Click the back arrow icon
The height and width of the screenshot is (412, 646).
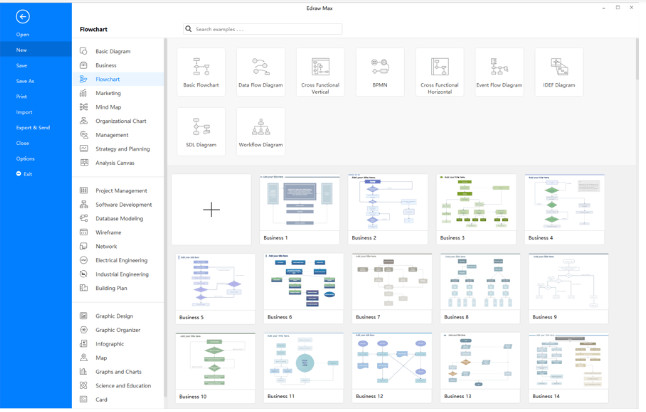click(23, 16)
